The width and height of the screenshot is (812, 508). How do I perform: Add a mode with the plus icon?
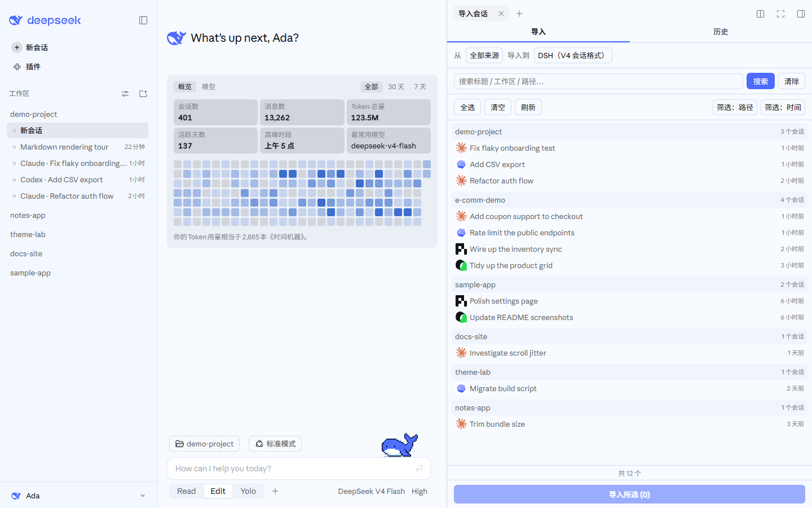point(275,491)
